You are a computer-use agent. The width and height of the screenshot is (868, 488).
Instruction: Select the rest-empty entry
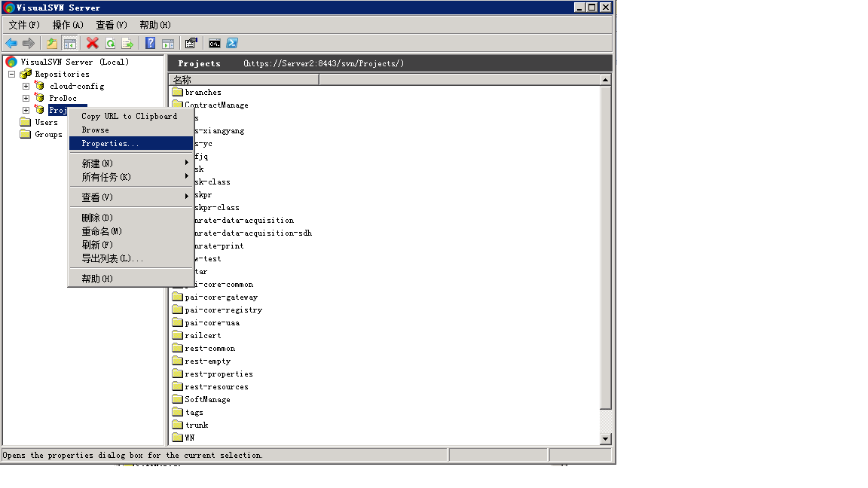click(x=208, y=361)
